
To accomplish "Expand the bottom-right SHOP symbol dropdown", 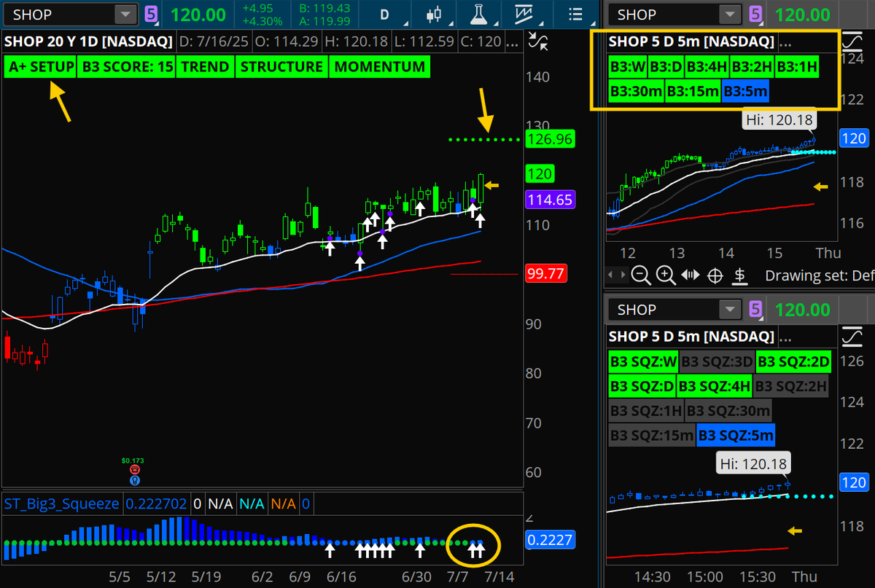I will (730, 310).
